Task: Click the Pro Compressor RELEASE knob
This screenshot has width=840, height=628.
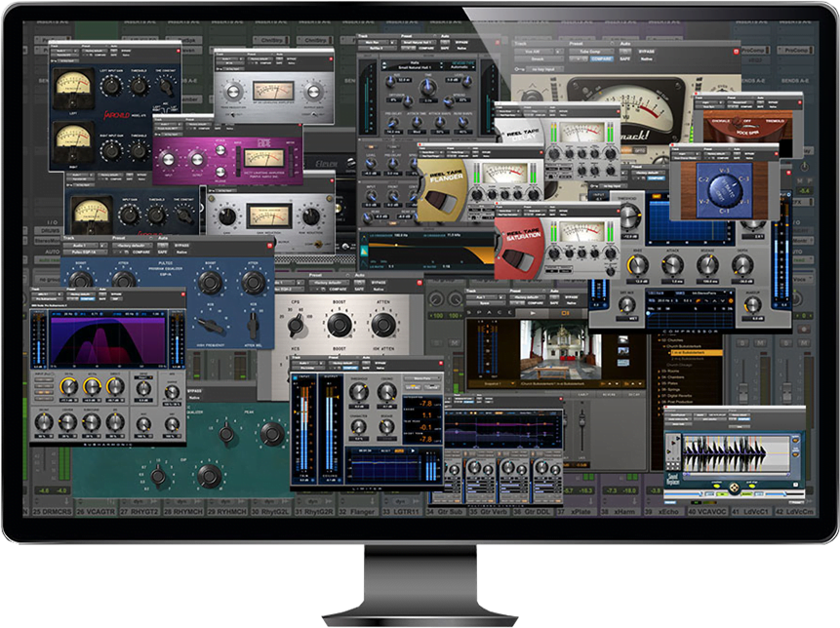Action: (x=707, y=264)
